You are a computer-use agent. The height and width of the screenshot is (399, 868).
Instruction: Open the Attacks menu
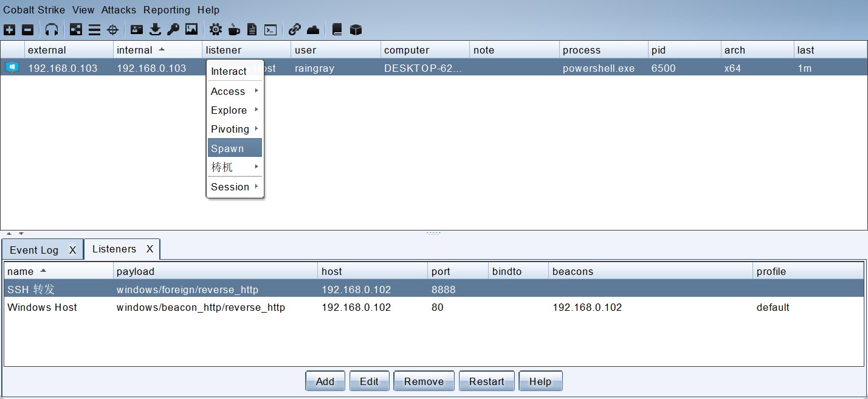point(119,10)
